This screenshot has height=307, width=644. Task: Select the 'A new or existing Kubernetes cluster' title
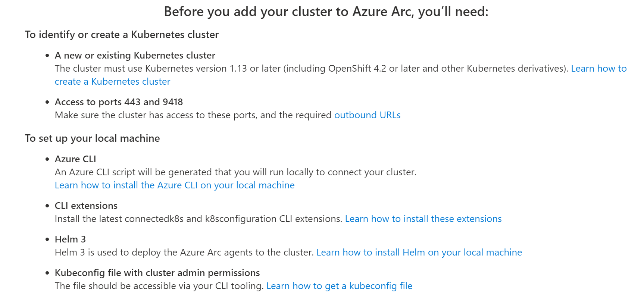pos(135,55)
